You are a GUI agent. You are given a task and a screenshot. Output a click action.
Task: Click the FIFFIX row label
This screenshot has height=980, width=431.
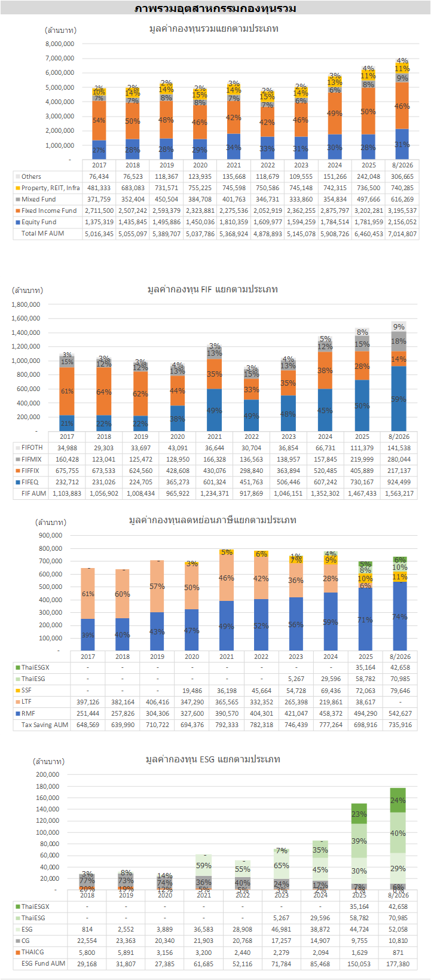point(30,471)
